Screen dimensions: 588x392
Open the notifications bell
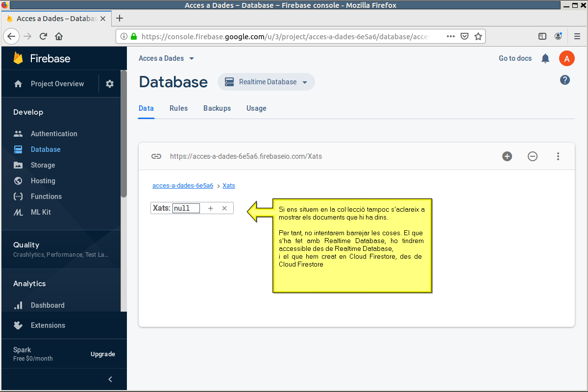click(545, 59)
